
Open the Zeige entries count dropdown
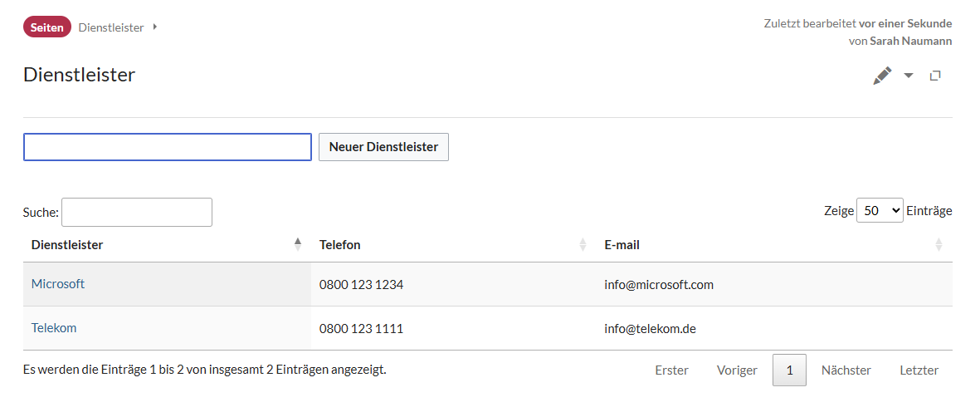pyautogui.click(x=880, y=211)
